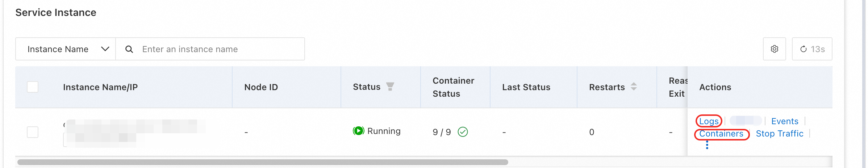The width and height of the screenshot is (868, 168).
Task: Click the Node ID column header
Action: click(x=261, y=87)
